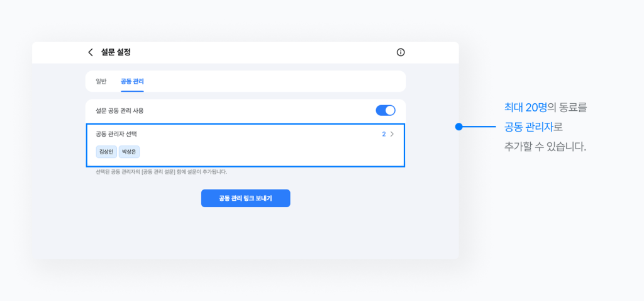Click the 공동 관리자 highlighted annotation text
The height and width of the screenshot is (301, 644).
528,127
